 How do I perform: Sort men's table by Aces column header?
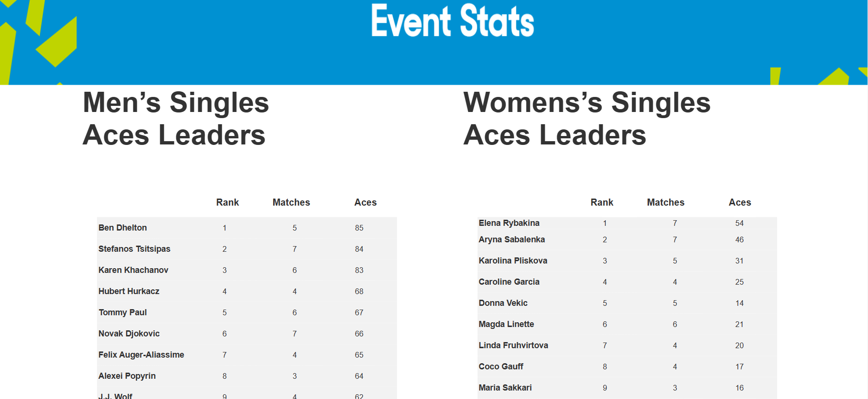point(365,202)
